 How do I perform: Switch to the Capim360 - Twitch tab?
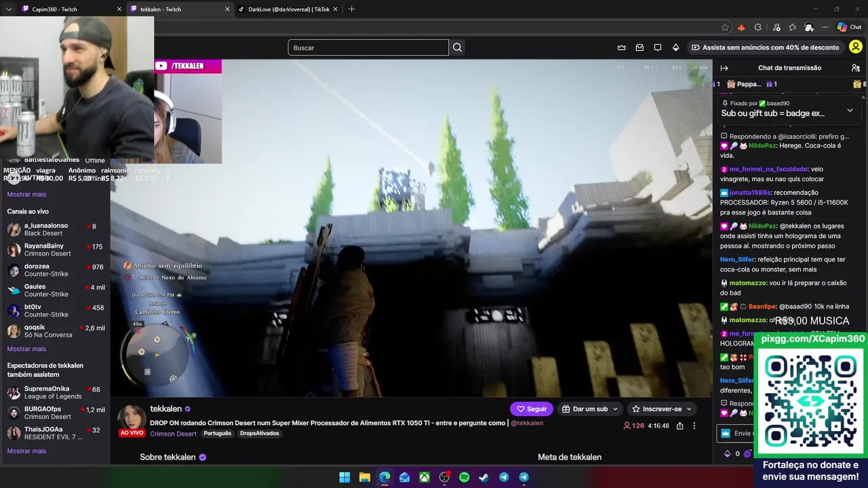coord(71,9)
